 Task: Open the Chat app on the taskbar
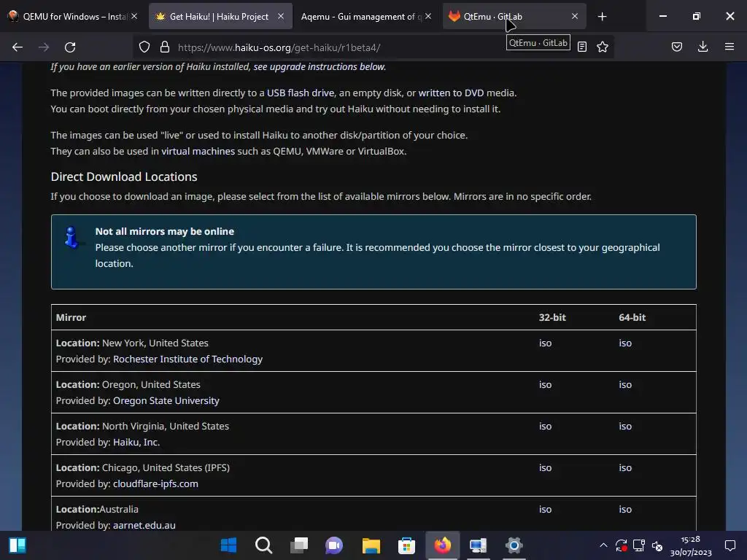pyautogui.click(x=334, y=545)
